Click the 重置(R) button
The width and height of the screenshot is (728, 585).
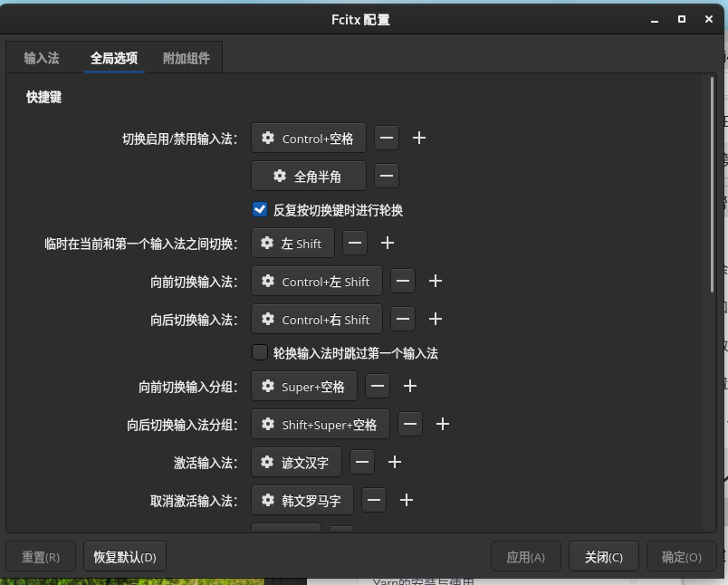(41, 557)
